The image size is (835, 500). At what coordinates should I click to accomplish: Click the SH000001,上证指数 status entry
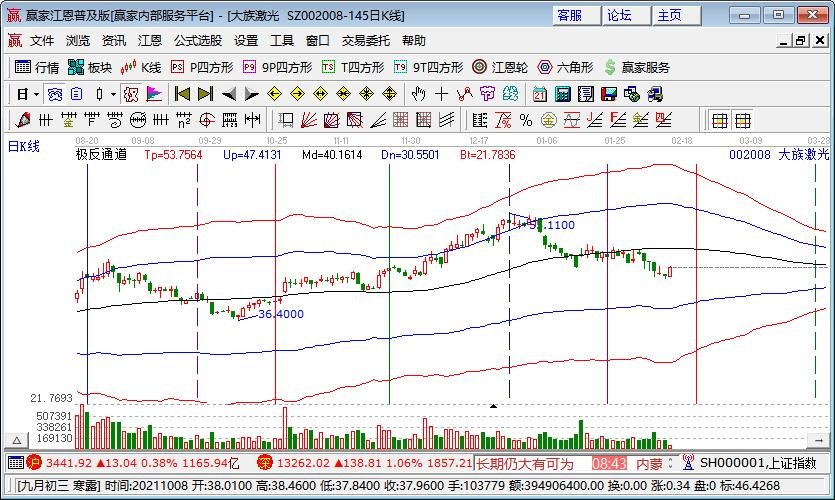[758, 463]
